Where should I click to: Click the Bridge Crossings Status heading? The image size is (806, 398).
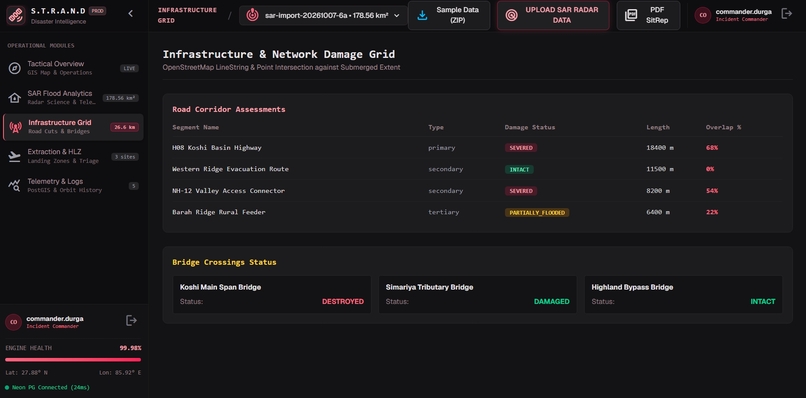click(x=224, y=262)
